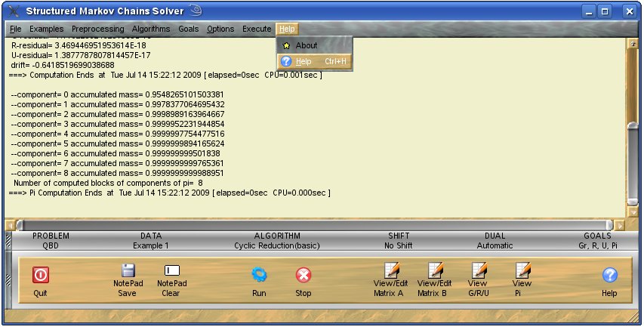Viewport: 644px width, 327px height.
Task: Expand the Preprocessing menu
Action: 97,29
